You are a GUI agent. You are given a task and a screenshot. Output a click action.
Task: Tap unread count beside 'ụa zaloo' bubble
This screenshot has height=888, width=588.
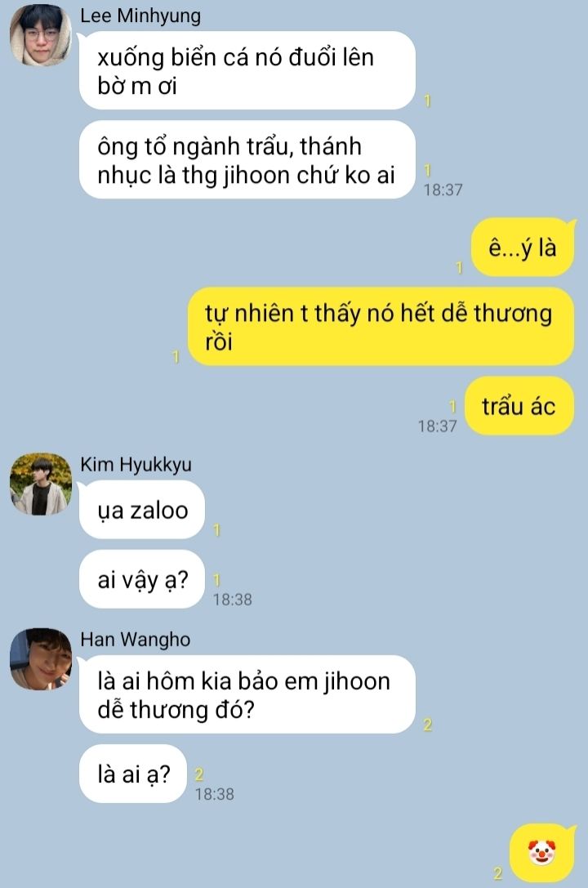(216, 530)
